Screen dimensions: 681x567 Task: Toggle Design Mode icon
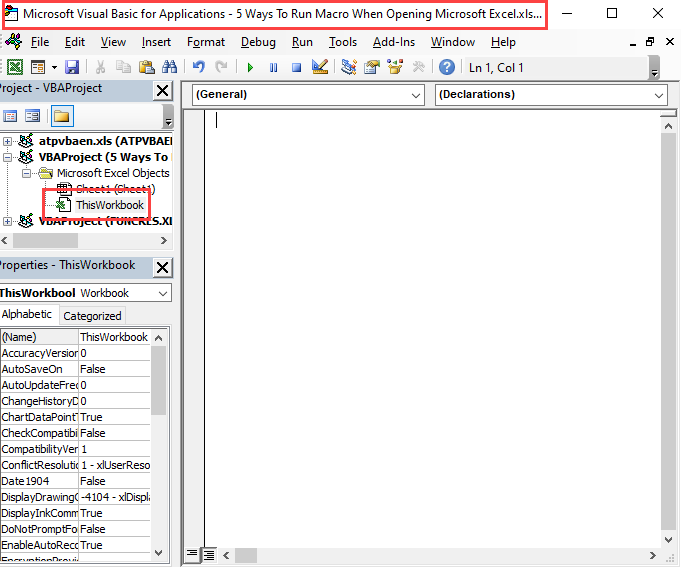click(320, 67)
